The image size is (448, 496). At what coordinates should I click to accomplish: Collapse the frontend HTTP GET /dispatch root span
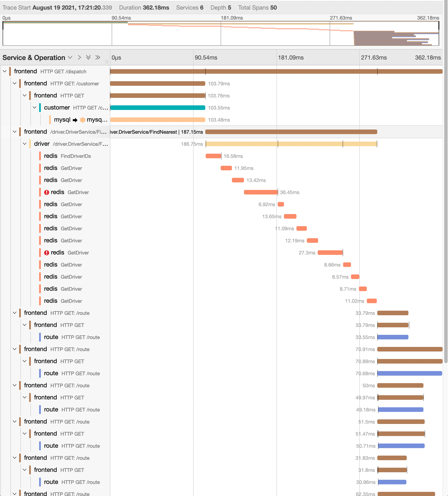pos(5,71)
